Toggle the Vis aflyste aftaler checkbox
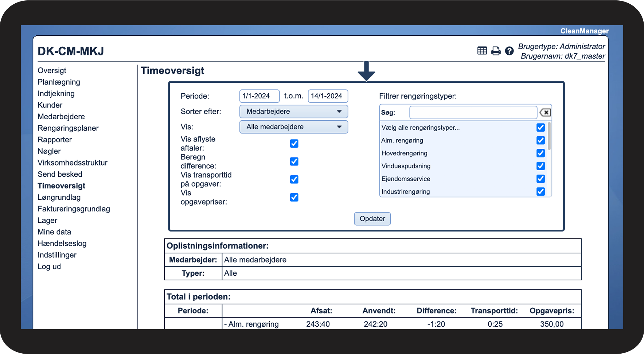 pos(294,144)
